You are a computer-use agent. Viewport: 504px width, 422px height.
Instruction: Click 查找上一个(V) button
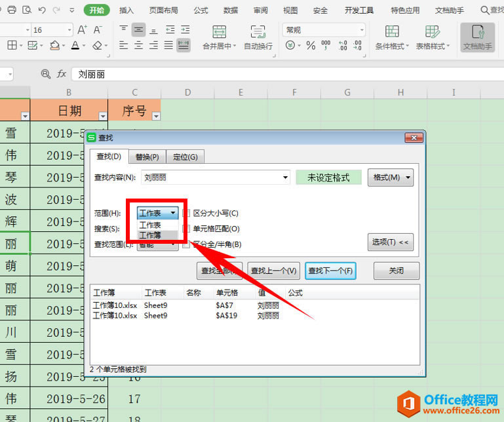273,271
